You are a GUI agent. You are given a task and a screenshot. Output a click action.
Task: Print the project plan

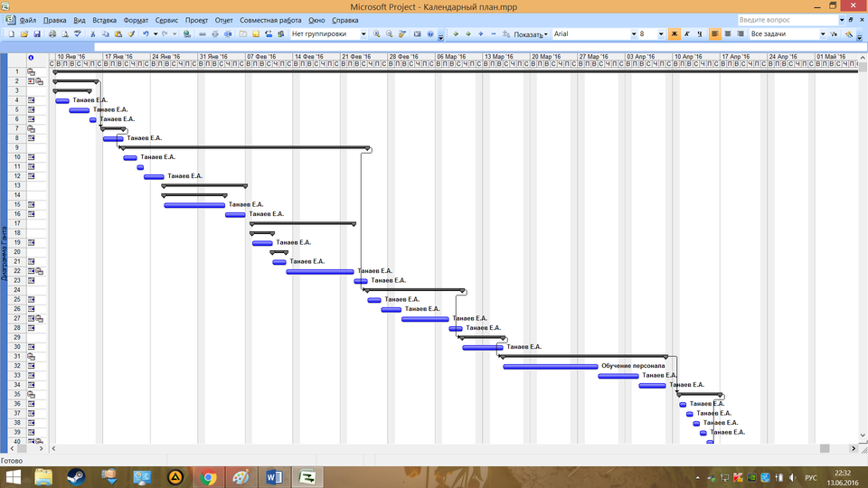pyautogui.click(x=52, y=34)
